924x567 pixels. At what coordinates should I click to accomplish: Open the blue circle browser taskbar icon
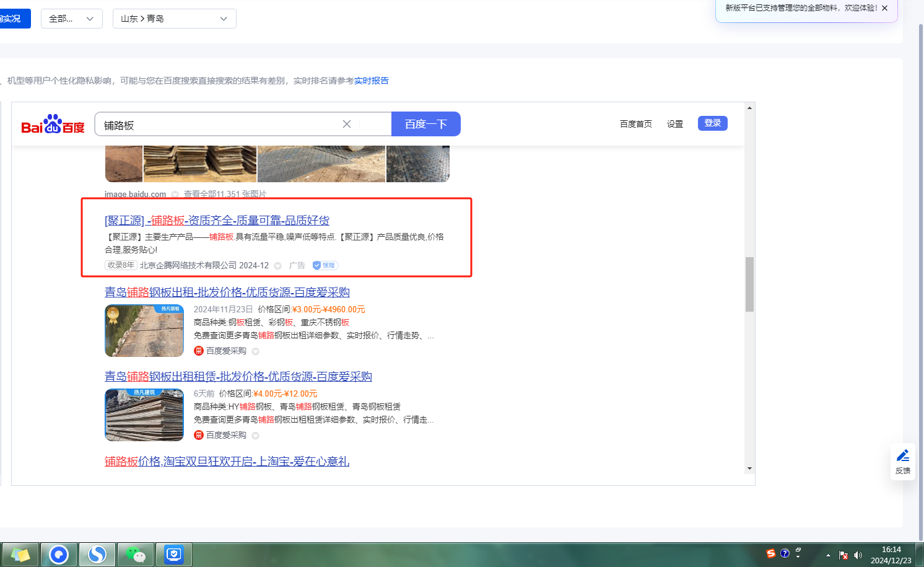[x=59, y=555]
